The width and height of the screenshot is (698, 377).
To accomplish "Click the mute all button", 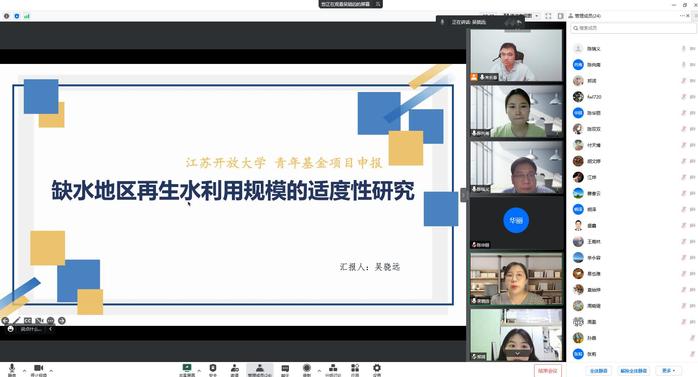I will [599, 370].
